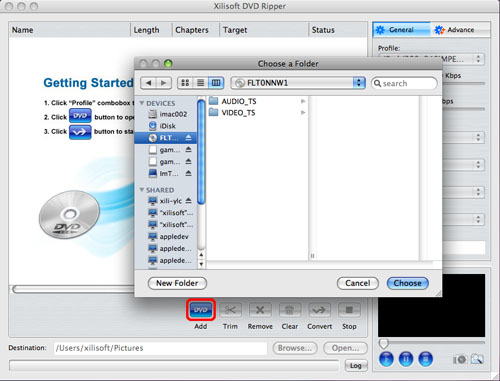Open the Log button

[x=356, y=365]
